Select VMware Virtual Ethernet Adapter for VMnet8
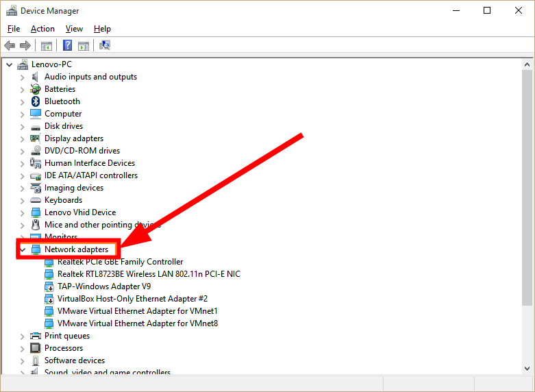Image resolution: width=535 pixels, height=392 pixels. [138, 323]
